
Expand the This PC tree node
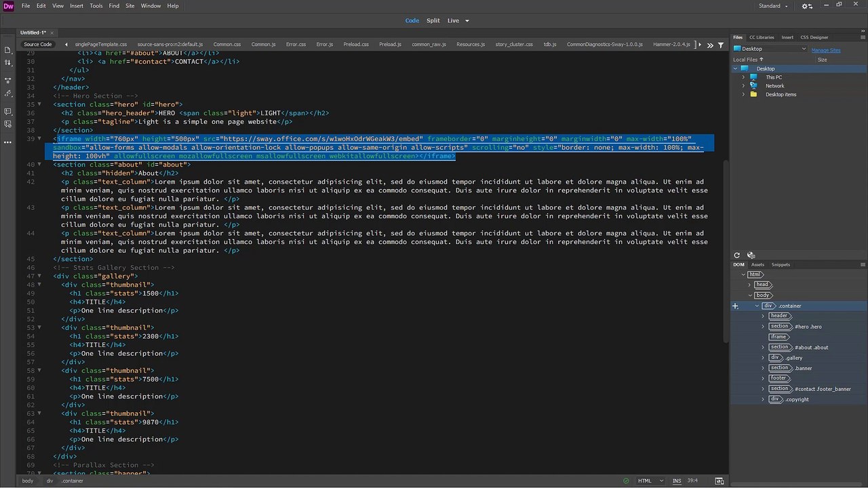pos(743,77)
